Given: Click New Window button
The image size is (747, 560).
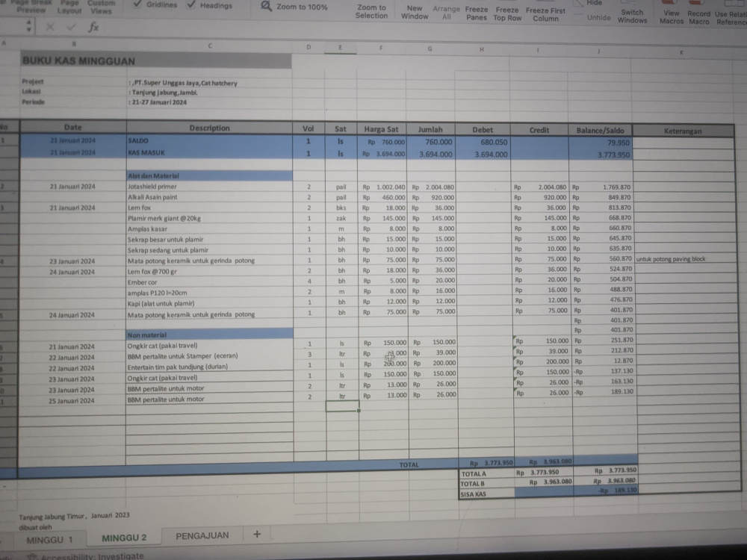Looking at the screenshot, I should pos(415,13).
